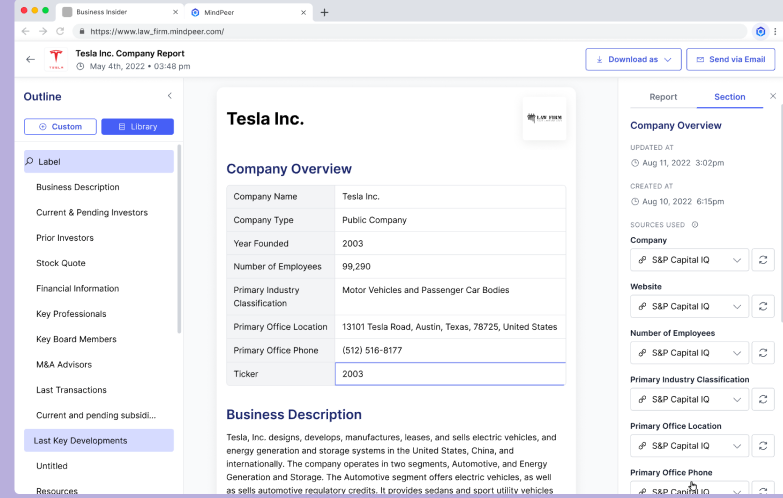Select Key Professionals outline item
The height and width of the screenshot is (498, 783).
[x=71, y=314]
